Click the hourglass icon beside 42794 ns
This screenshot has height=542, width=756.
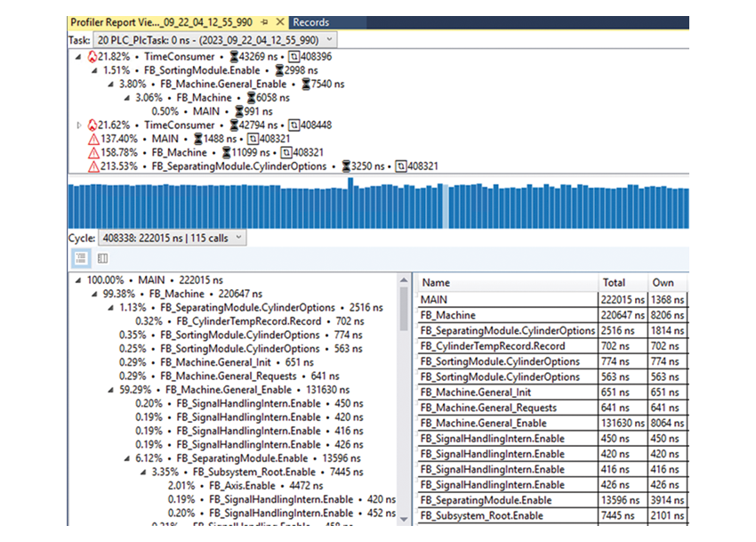234,125
